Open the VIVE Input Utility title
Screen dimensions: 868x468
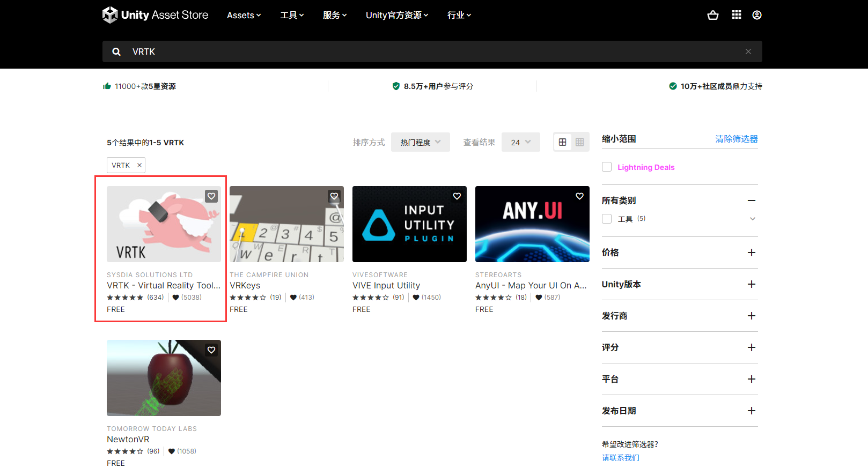click(x=386, y=285)
